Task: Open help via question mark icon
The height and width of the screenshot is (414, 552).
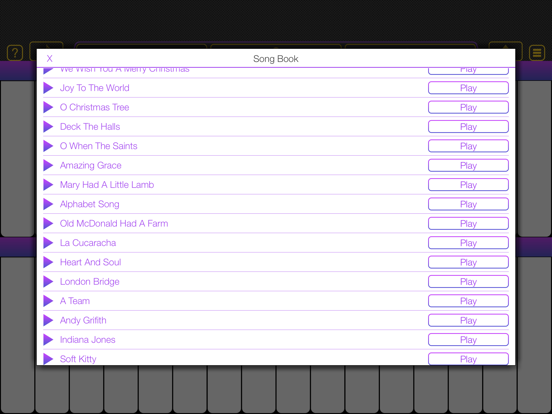Action: tap(15, 53)
